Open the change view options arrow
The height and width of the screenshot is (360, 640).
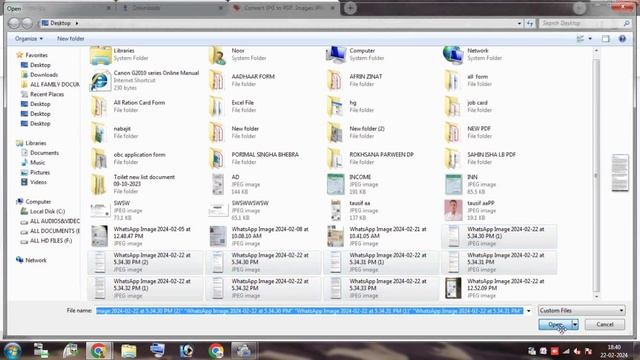590,39
